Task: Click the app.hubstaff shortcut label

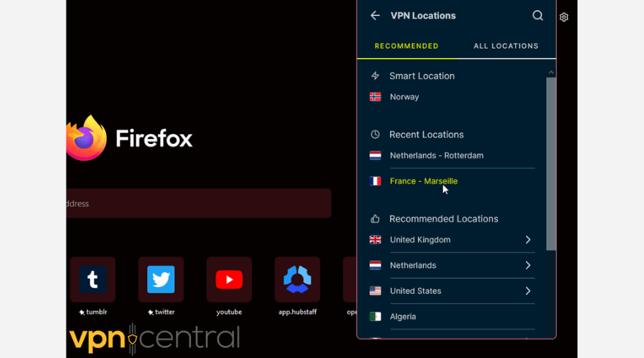Action: [298, 312]
